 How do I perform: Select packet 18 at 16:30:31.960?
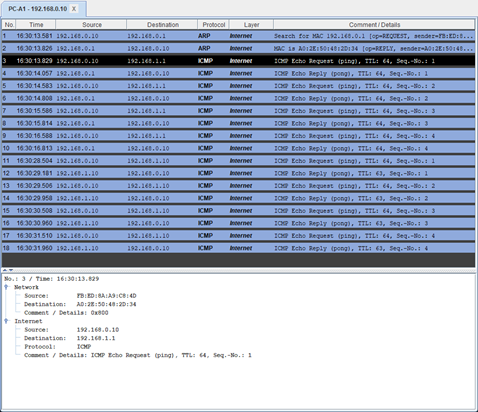[x=238, y=248]
